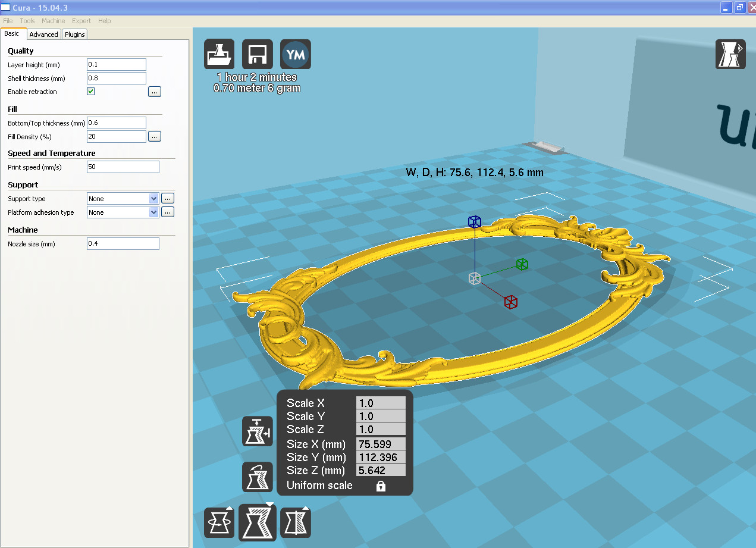
Task: Select the red X axis handle cube
Action: tap(511, 302)
